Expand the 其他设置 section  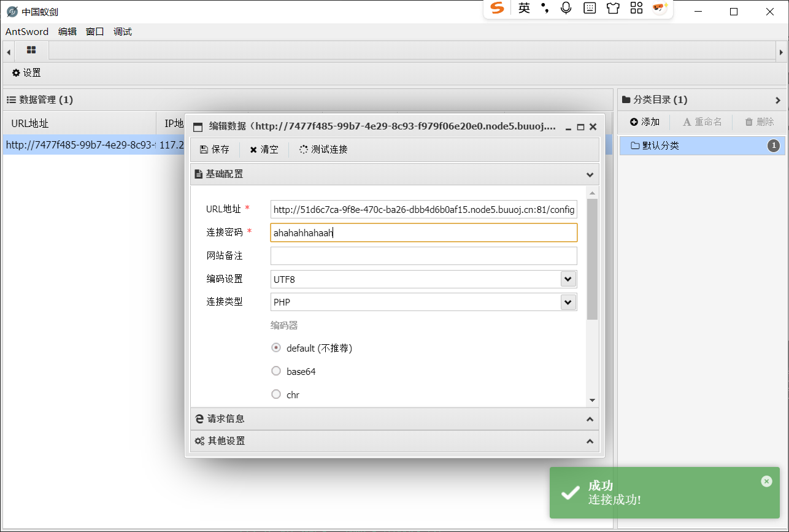coord(394,441)
